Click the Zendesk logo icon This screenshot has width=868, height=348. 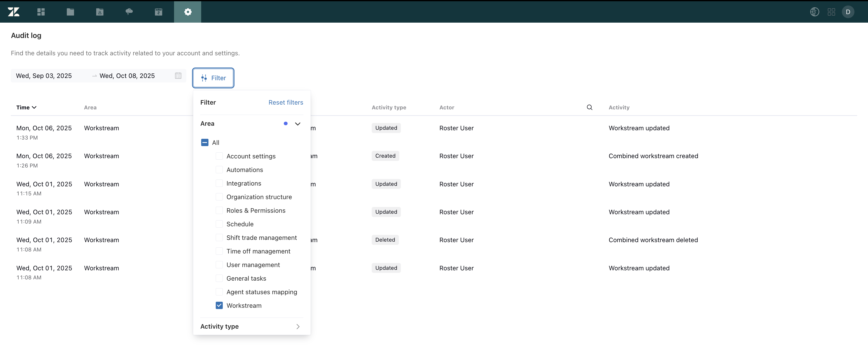[x=14, y=12]
